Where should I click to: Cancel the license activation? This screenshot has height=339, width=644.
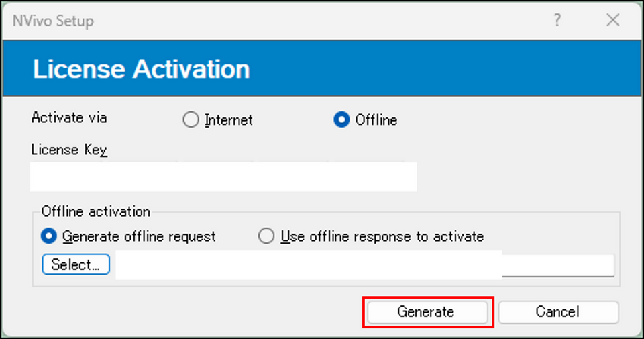pos(558,312)
